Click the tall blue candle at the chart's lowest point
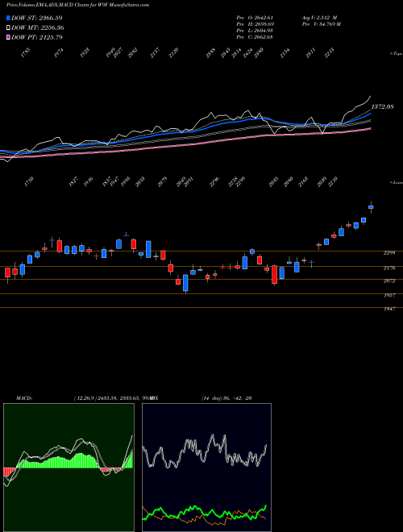This screenshot has width=403, height=532. [x=185, y=283]
